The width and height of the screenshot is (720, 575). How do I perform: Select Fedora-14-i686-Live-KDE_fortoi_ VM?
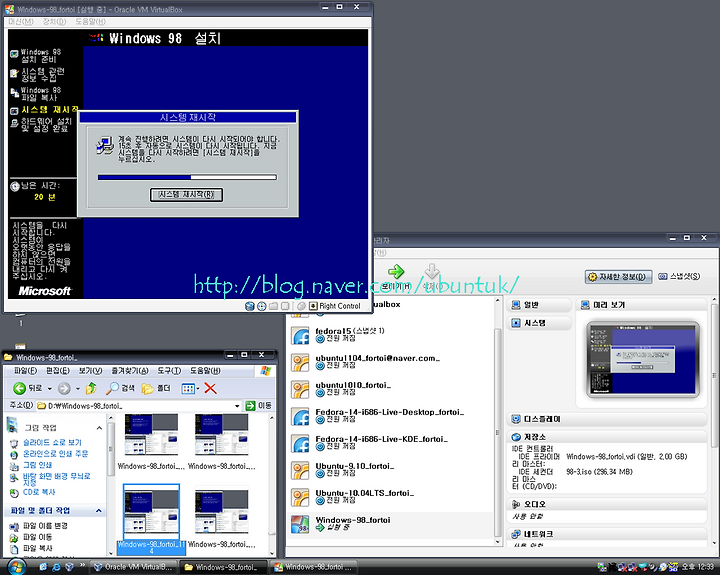(390, 443)
